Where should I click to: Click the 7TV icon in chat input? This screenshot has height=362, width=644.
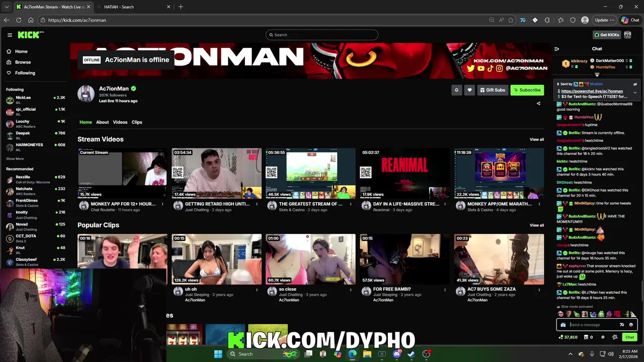coord(622,325)
